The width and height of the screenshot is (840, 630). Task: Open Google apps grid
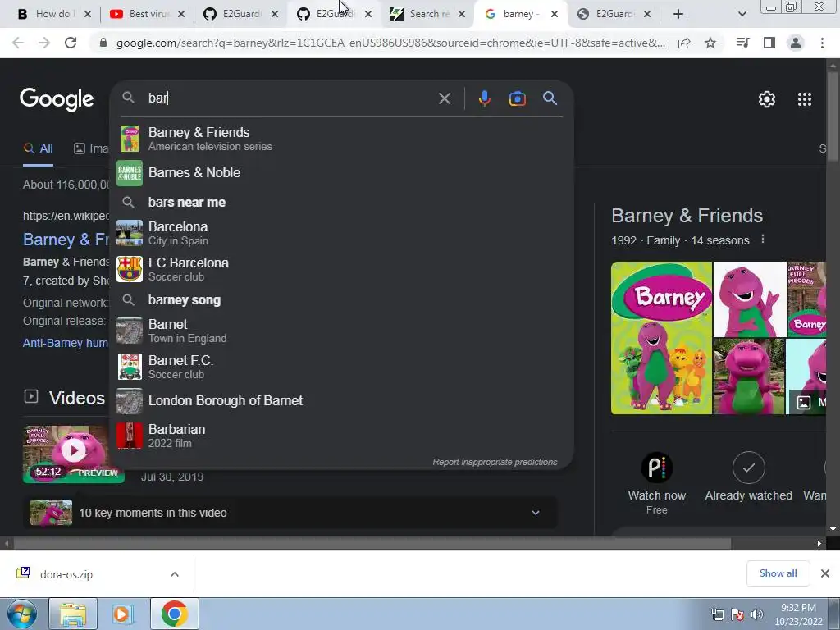tap(805, 99)
